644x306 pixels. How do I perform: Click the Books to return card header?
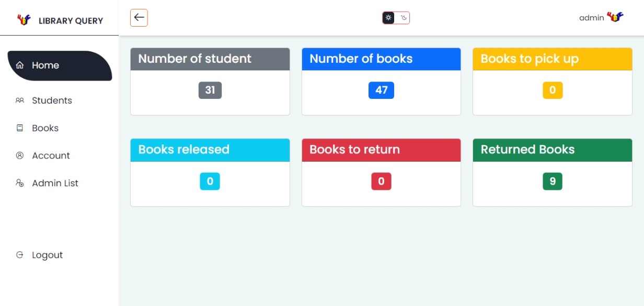tap(382, 150)
